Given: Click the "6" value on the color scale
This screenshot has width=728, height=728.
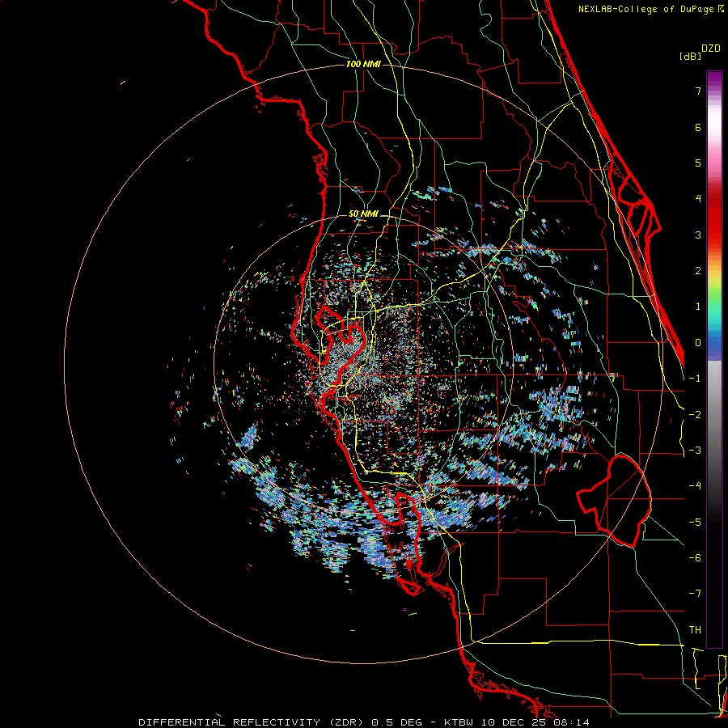Looking at the screenshot, I should point(698,127).
